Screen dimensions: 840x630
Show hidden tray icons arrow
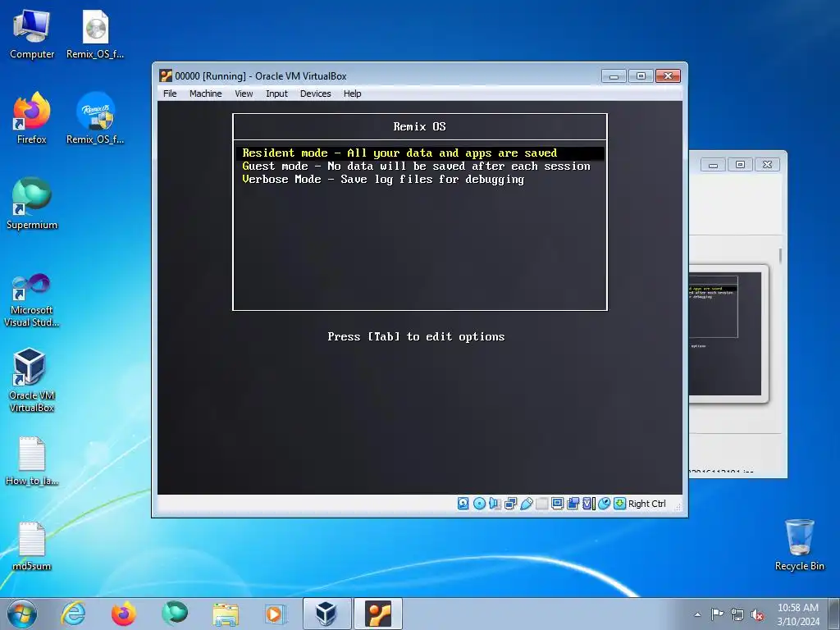pyautogui.click(x=697, y=614)
